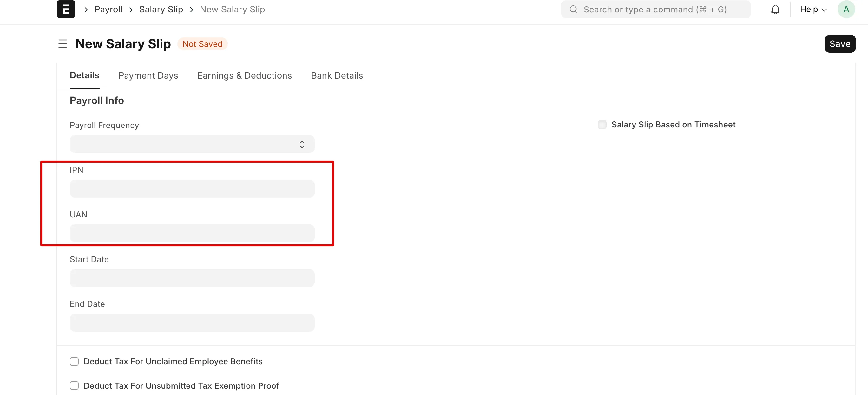
Task: Open the Bank Details tab
Action: click(x=337, y=75)
